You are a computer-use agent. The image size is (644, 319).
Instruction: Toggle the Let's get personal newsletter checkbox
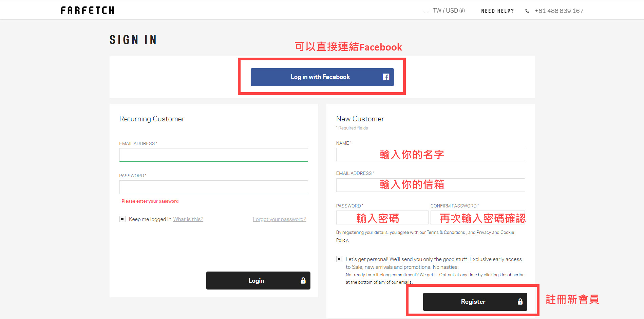pyautogui.click(x=339, y=259)
